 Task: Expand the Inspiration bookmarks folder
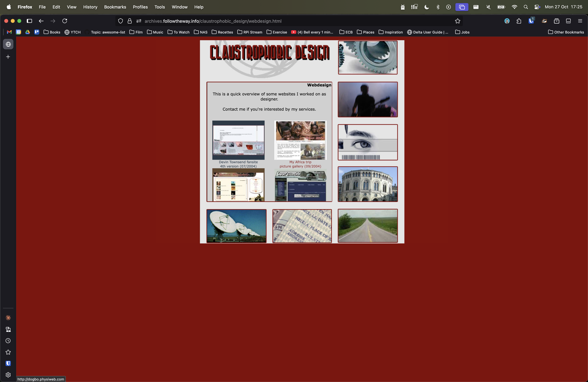(x=391, y=32)
